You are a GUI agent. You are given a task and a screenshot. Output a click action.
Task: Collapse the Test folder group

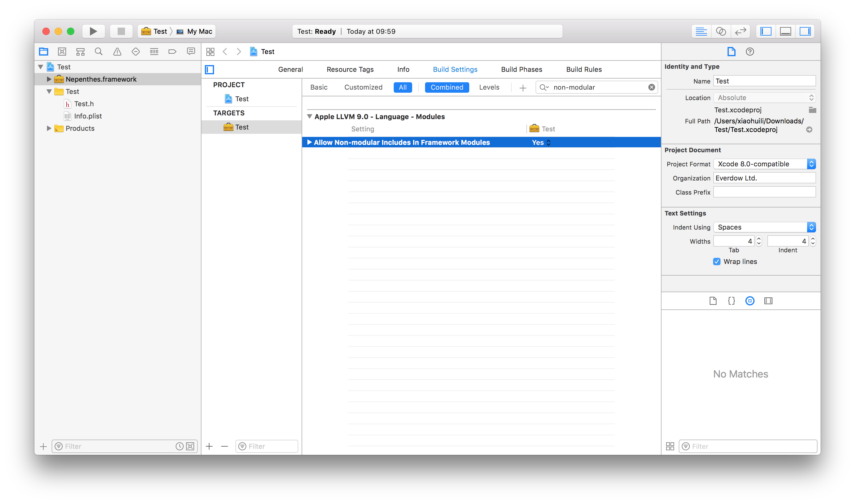(49, 92)
